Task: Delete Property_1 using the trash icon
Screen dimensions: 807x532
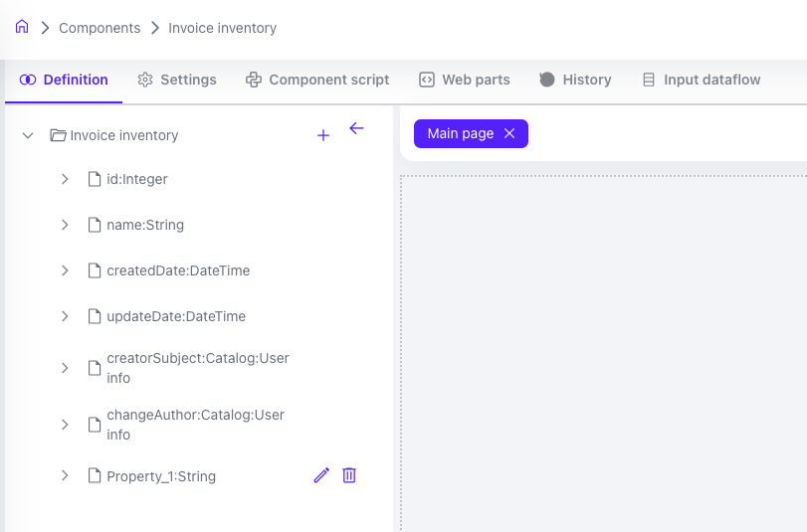Action: (x=349, y=476)
